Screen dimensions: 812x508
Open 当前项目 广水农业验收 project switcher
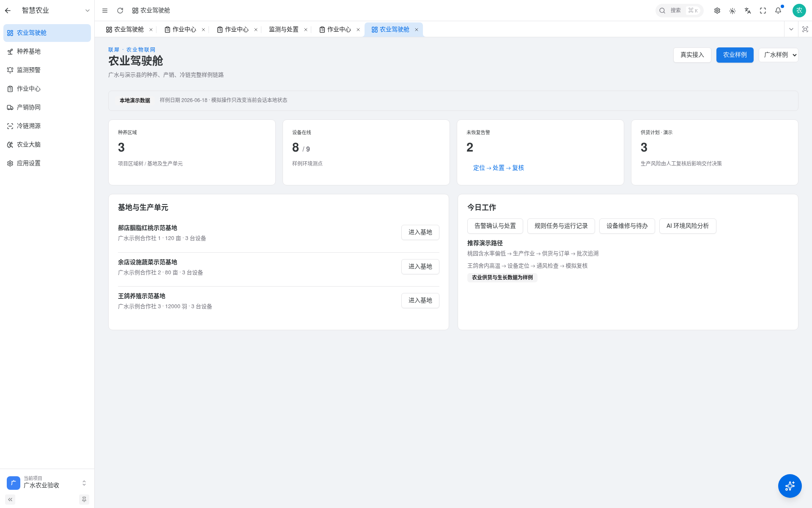click(x=47, y=483)
